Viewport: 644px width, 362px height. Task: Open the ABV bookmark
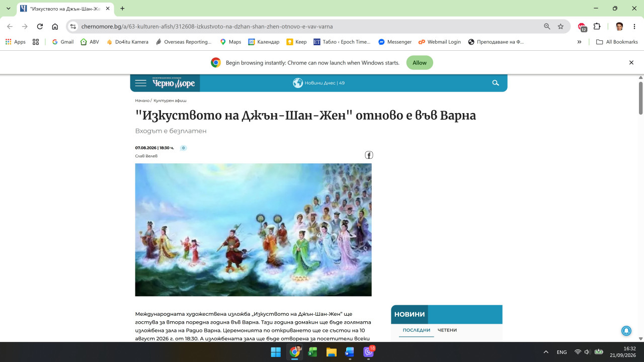coord(90,42)
